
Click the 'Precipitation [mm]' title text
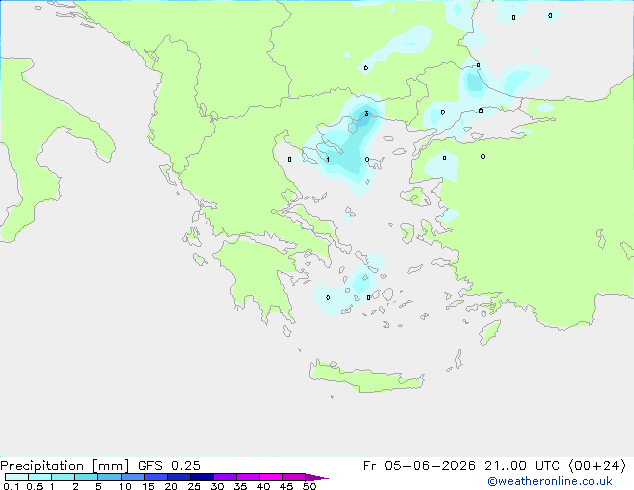coord(64,466)
